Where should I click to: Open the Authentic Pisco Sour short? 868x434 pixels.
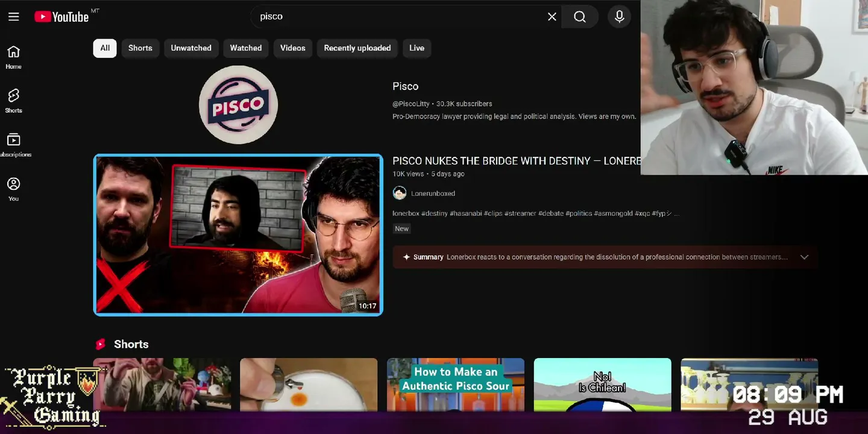(x=456, y=385)
